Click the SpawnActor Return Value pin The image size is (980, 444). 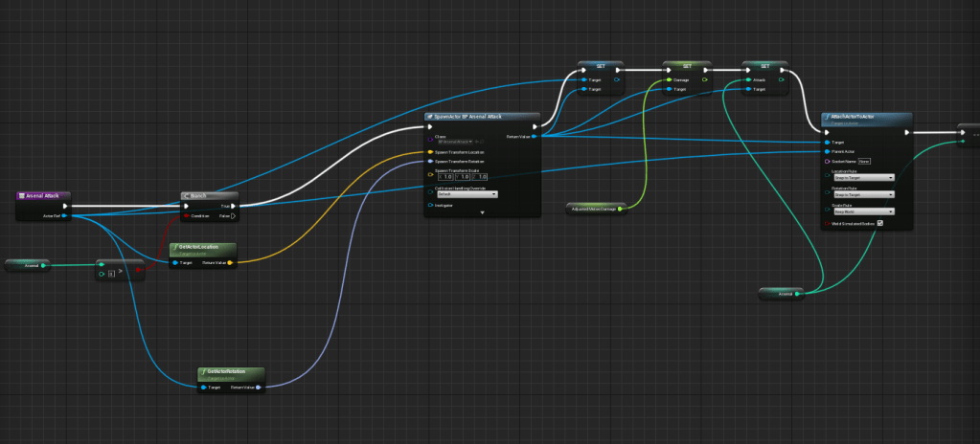[534, 137]
